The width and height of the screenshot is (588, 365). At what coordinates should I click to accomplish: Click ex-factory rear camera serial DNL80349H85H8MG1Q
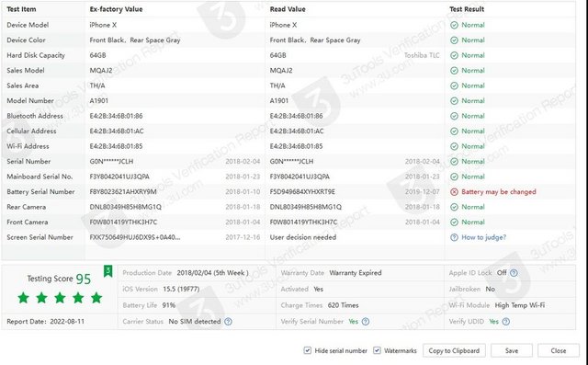(x=126, y=207)
